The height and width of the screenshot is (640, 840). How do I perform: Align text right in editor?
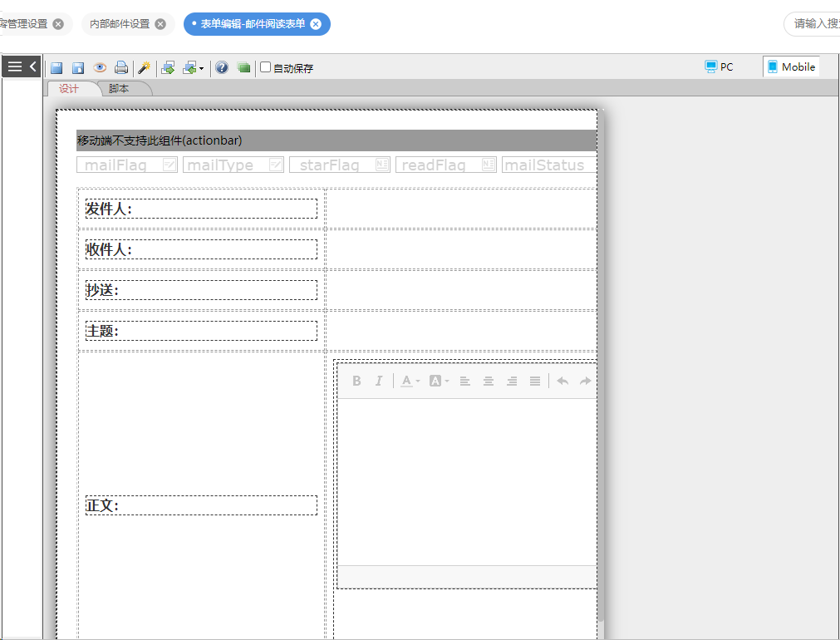coord(512,382)
